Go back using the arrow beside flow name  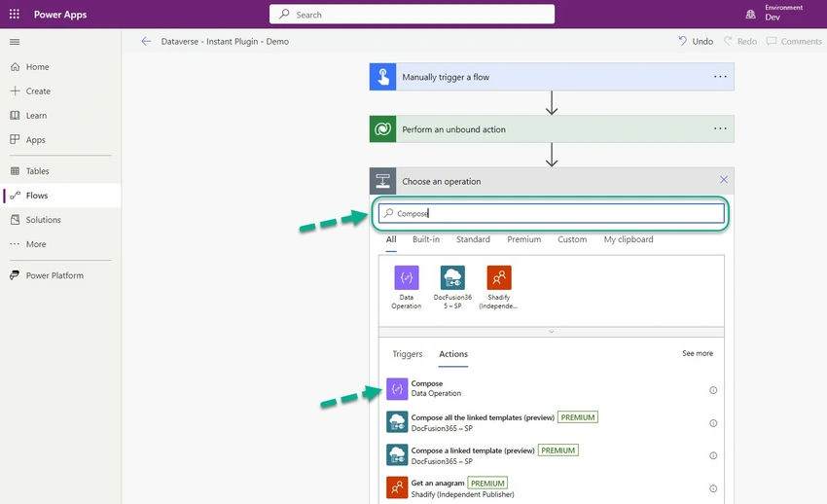coord(146,41)
